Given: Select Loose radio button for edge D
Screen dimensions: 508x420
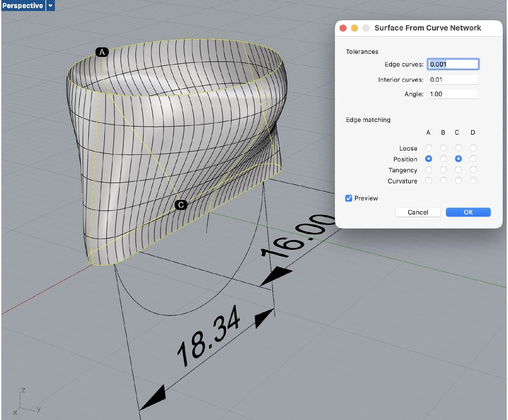Looking at the screenshot, I should [473, 148].
